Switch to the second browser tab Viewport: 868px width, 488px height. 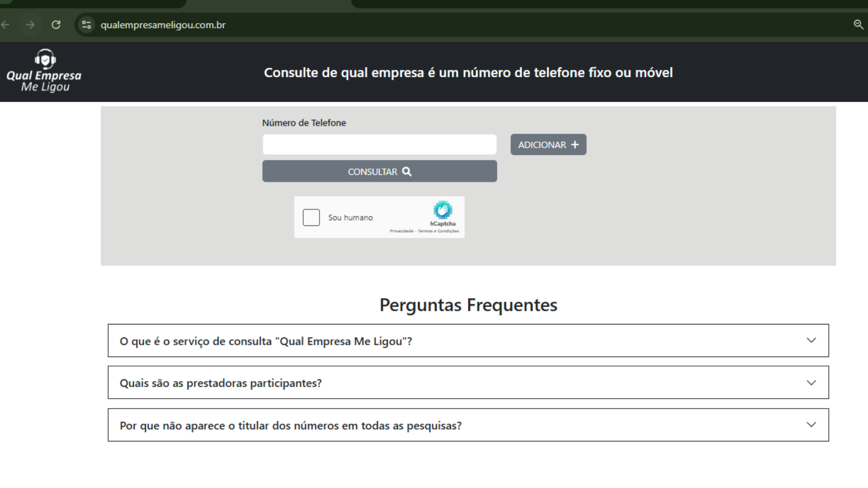pos(267,4)
